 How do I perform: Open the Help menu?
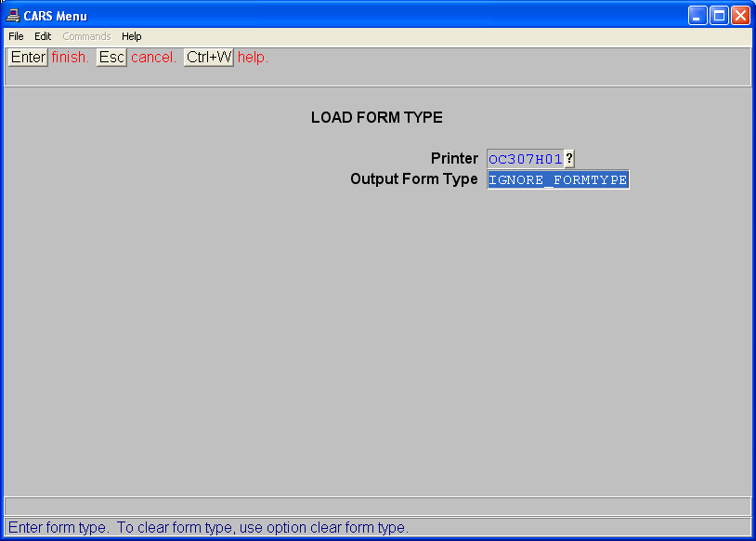click(x=131, y=36)
